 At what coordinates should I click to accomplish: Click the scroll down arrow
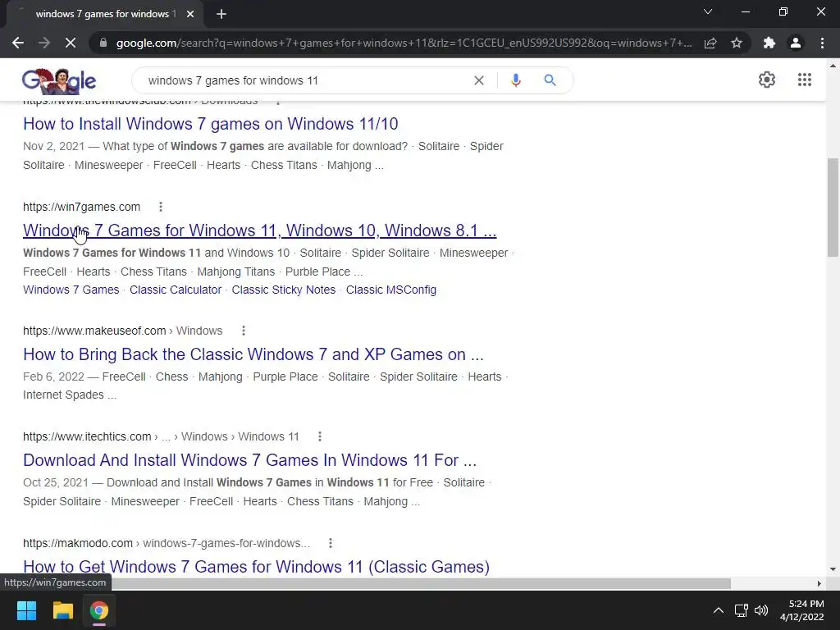[833, 569]
